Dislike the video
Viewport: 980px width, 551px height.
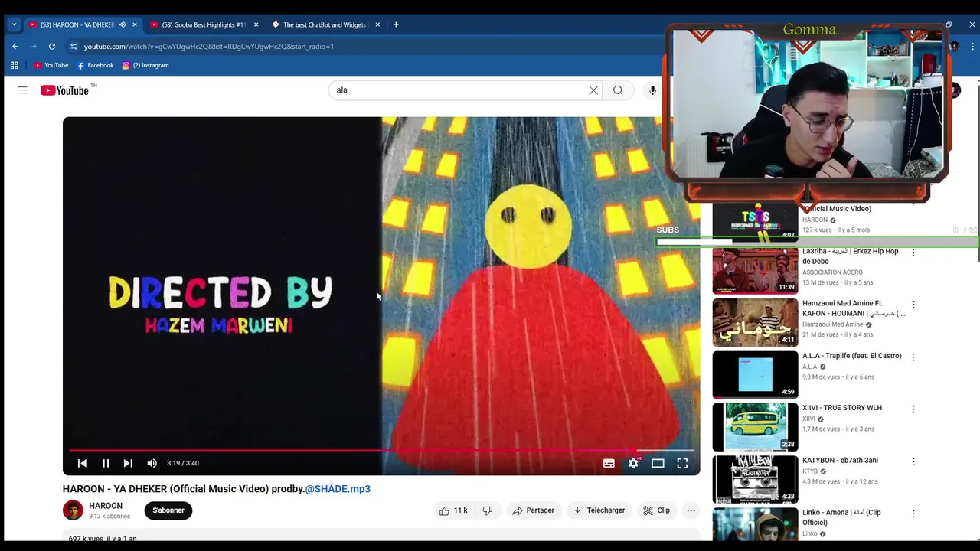pos(488,510)
